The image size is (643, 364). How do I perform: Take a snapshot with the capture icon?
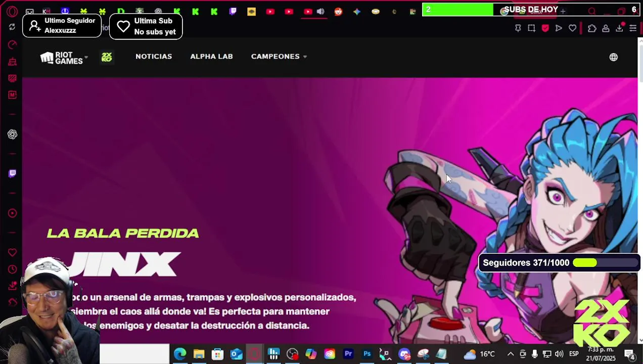click(532, 28)
